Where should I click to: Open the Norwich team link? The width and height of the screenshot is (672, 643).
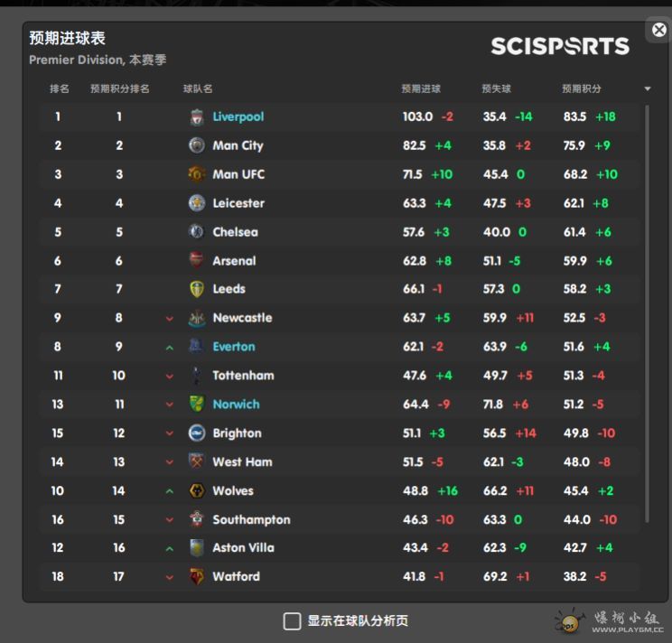[236, 405]
